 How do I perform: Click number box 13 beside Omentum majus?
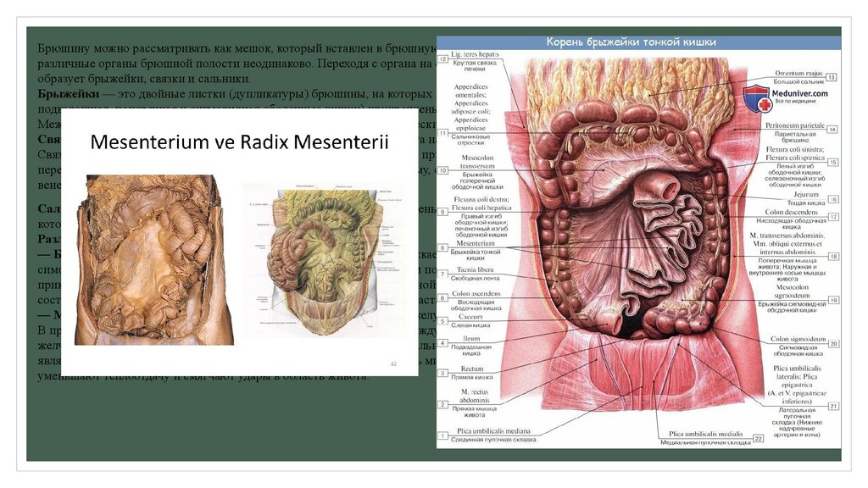tap(832, 77)
